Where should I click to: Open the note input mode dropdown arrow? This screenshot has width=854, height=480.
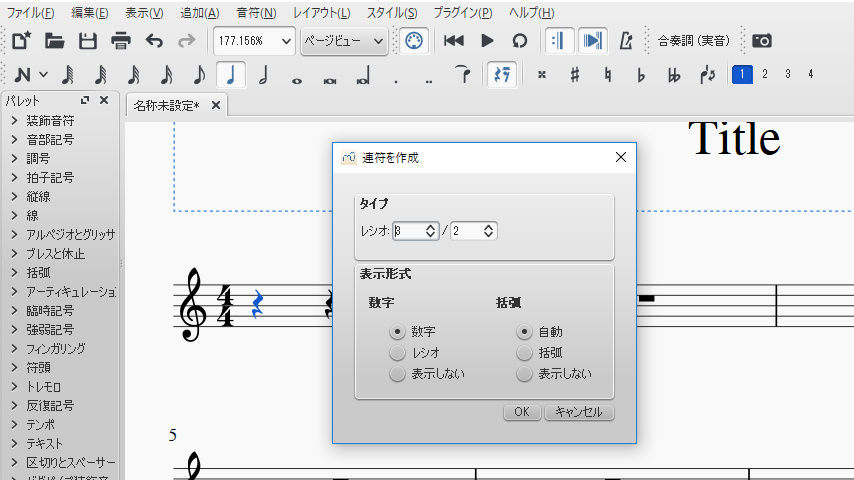pyautogui.click(x=44, y=75)
